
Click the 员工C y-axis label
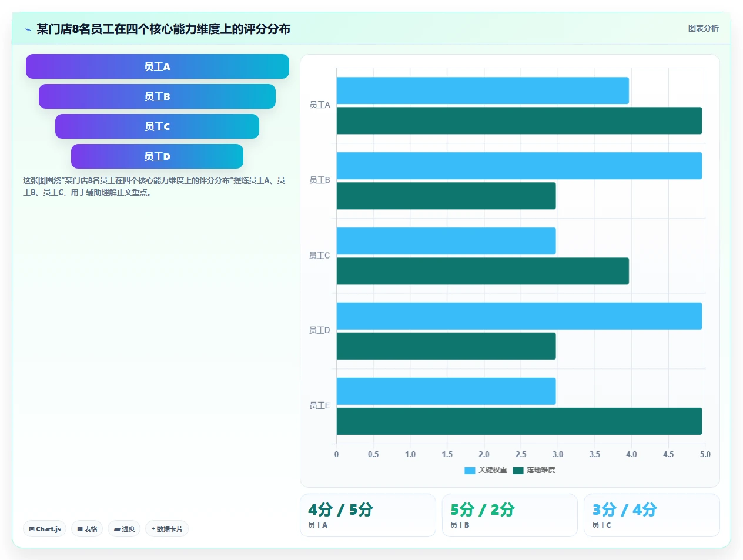click(320, 256)
